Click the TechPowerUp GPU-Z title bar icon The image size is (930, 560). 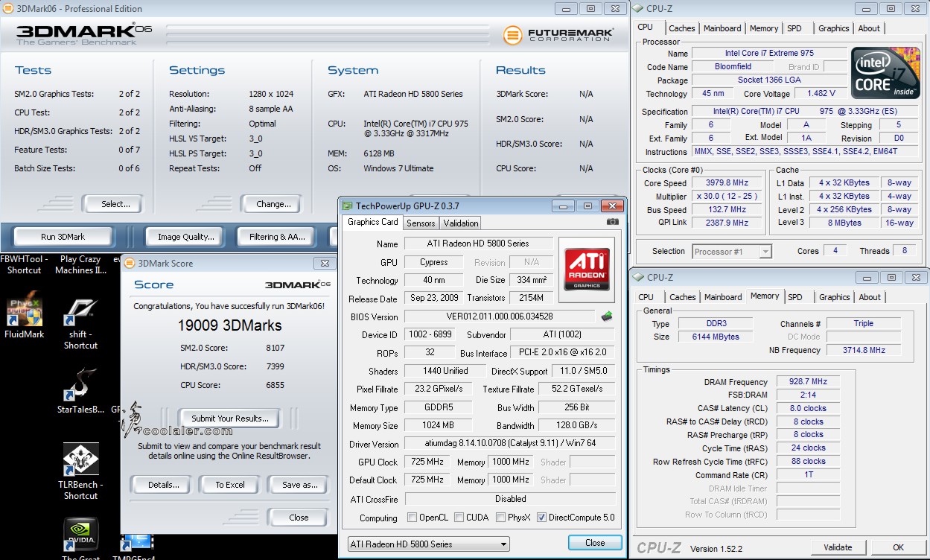pyautogui.click(x=348, y=206)
